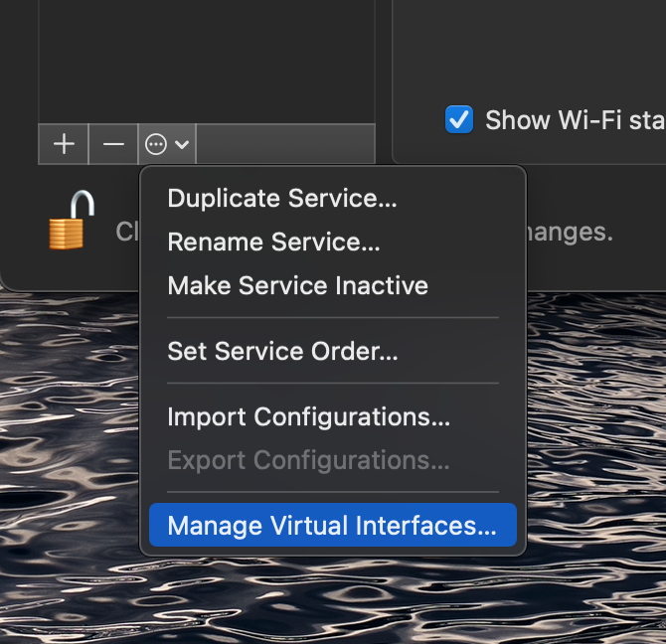Collapse the action menu via its chevron arrow
This screenshot has width=666, height=644.
pos(182,145)
